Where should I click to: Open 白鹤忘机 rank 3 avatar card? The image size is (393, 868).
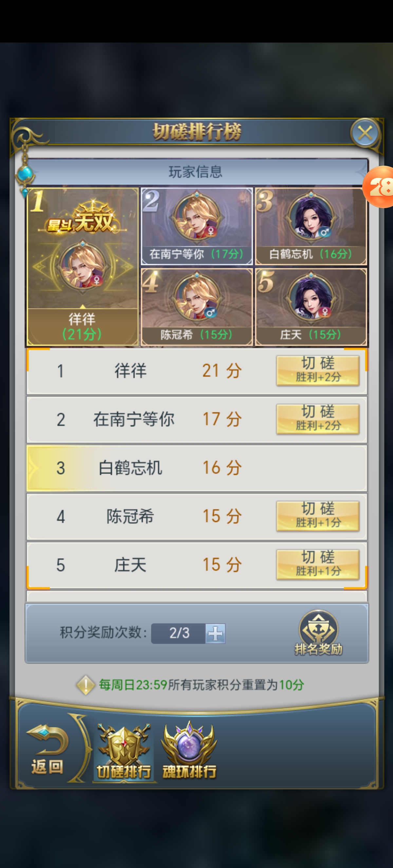coord(311,226)
